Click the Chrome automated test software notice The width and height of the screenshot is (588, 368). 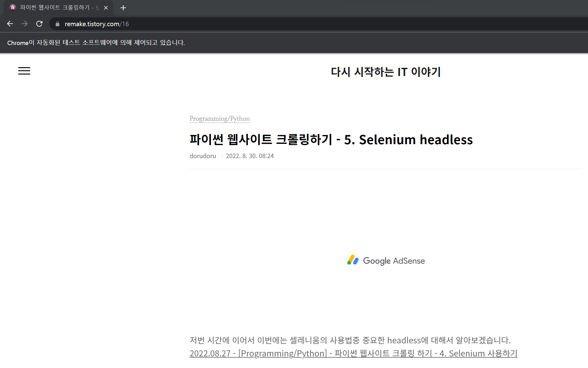96,43
